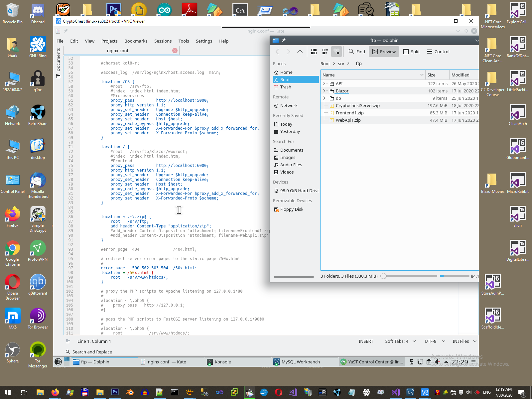
Task: Toggle Preview button in Dolphin toolbar
Action: [384, 52]
